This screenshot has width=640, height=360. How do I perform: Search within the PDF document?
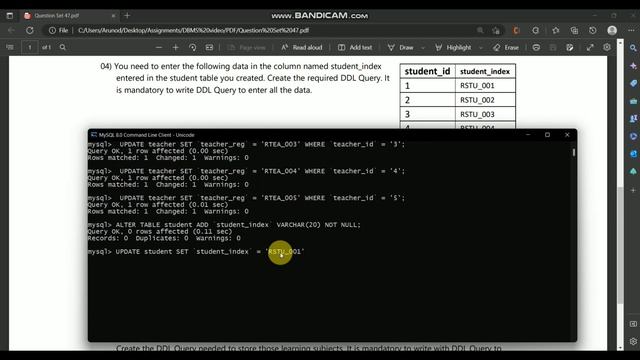62,47
